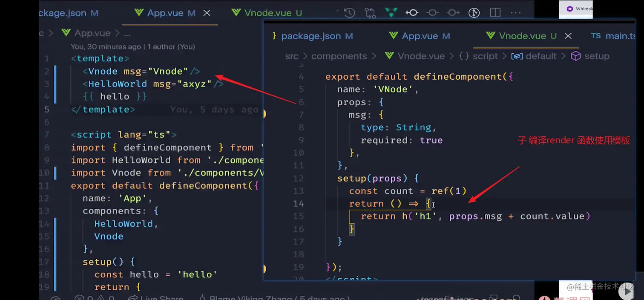Viewport: 644px width, 300px height.
Task: Click the '1 author (You)' codelens
Action: click(x=171, y=47)
